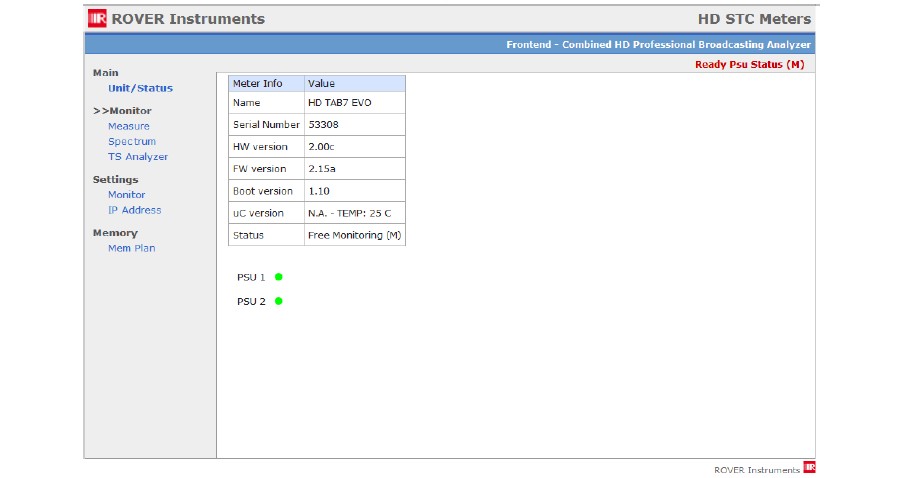The image size is (904, 478).
Task: Click the Serial Number row label
Action: pyautogui.click(x=266, y=125)
